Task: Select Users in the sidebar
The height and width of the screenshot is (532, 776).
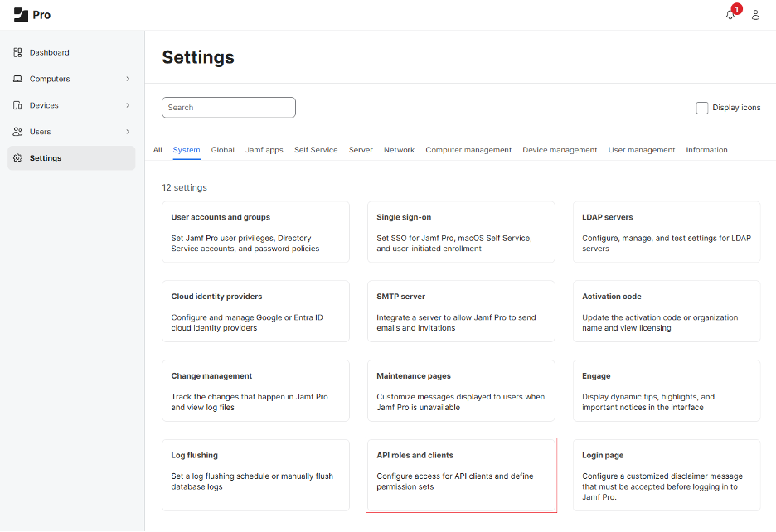Action: click(71, 132)
